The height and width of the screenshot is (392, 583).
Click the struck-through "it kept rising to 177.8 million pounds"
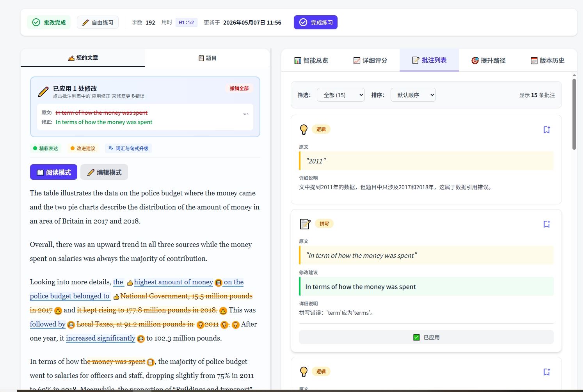coord(147,310)
